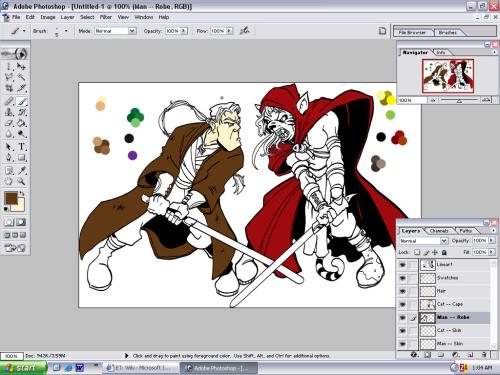Screen dimensions: 500x375
Task: Open the options bar Opacity slider arrow
Action: click(x=184, y=31)
